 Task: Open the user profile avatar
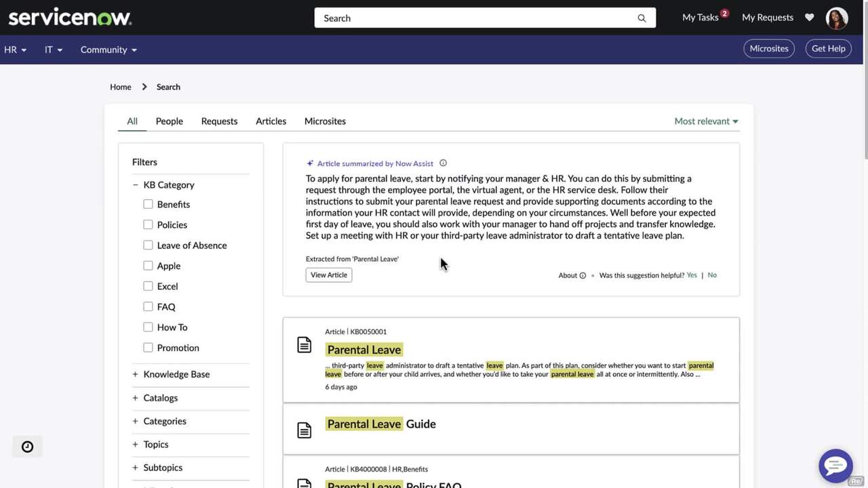click(x=836, y=17)
